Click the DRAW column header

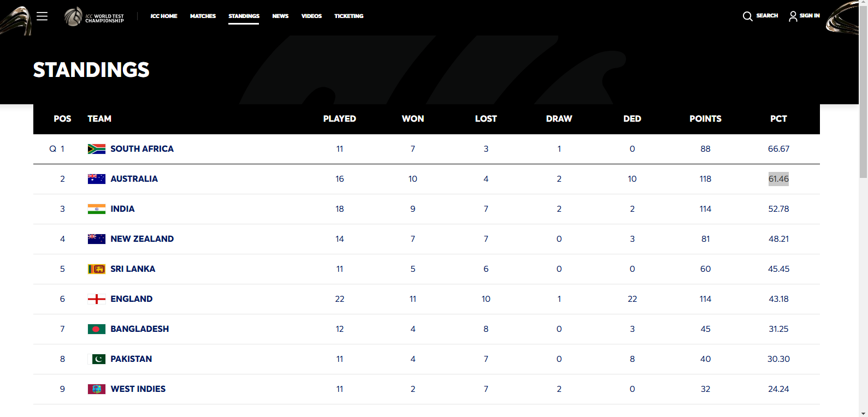coord(559,119)
